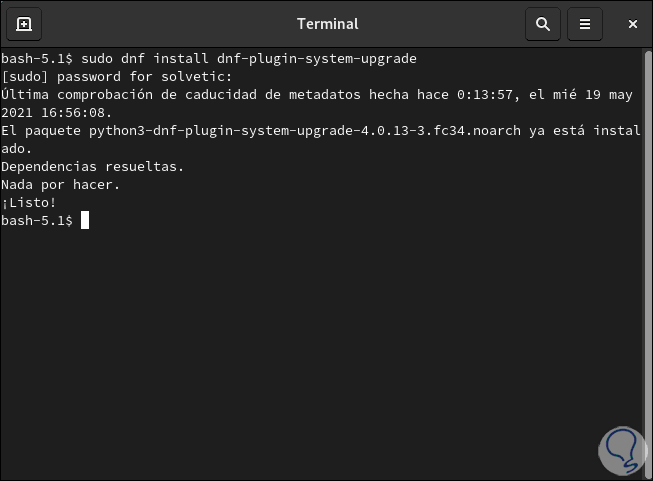Click the search magnifier icon
The image size is (653, 481).
[x=543, y=24]
